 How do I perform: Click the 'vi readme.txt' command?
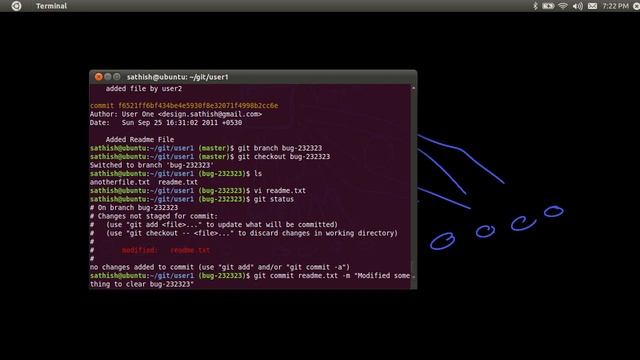(x=280, y=191)
